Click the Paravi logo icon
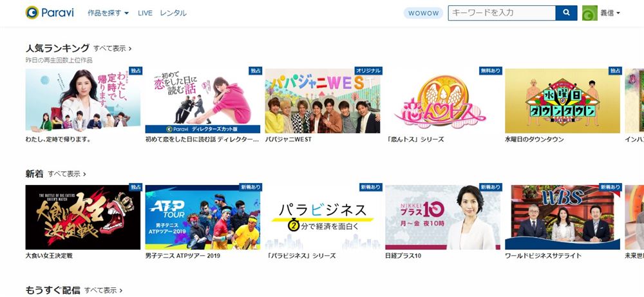The height and width of the screenshot is (297, 644). 32,13
